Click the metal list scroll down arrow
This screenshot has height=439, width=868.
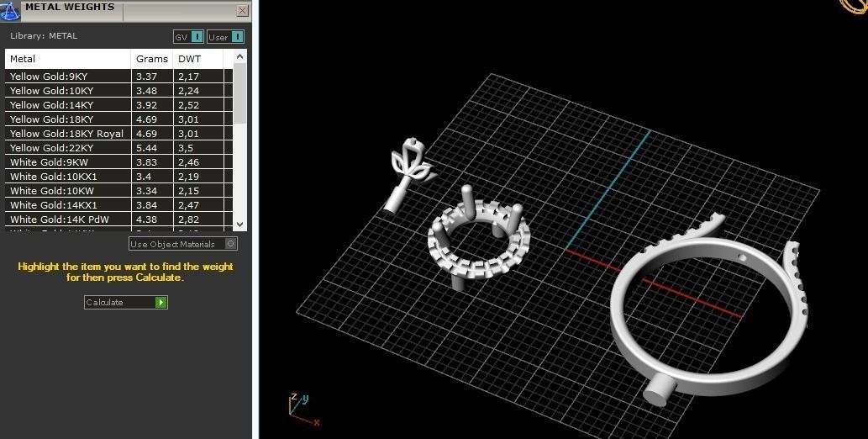click(239, 225)
